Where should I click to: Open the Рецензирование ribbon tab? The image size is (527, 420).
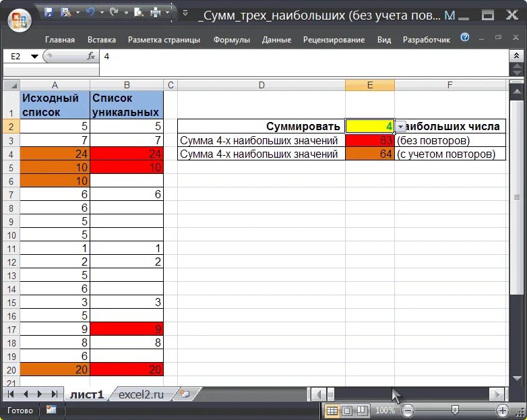point(334,40)
